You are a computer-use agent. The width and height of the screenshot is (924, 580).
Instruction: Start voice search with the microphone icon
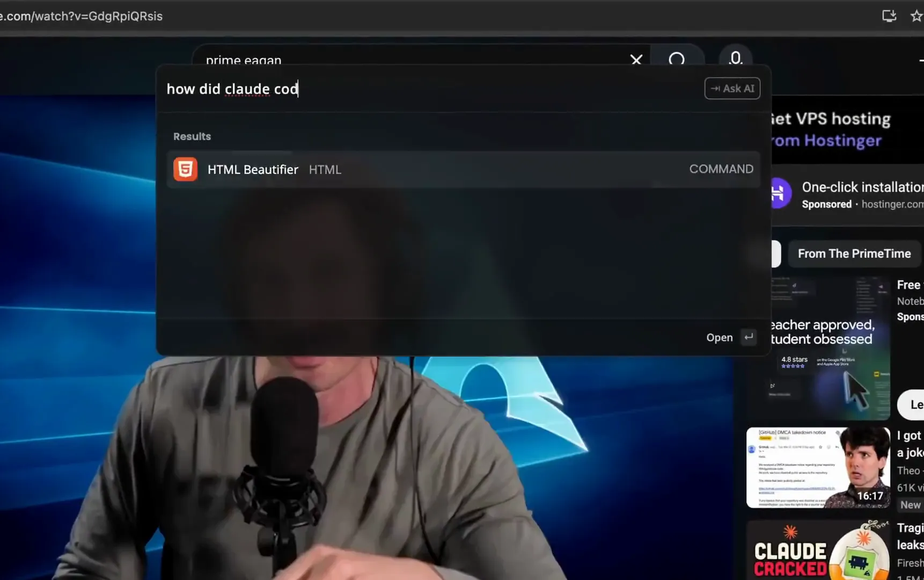coord(736,57)
